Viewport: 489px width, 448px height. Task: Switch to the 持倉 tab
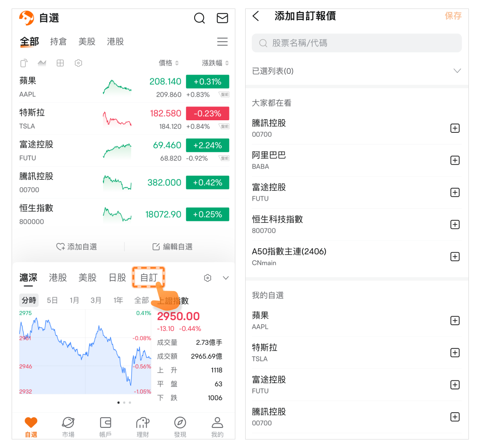click(58, 42)
